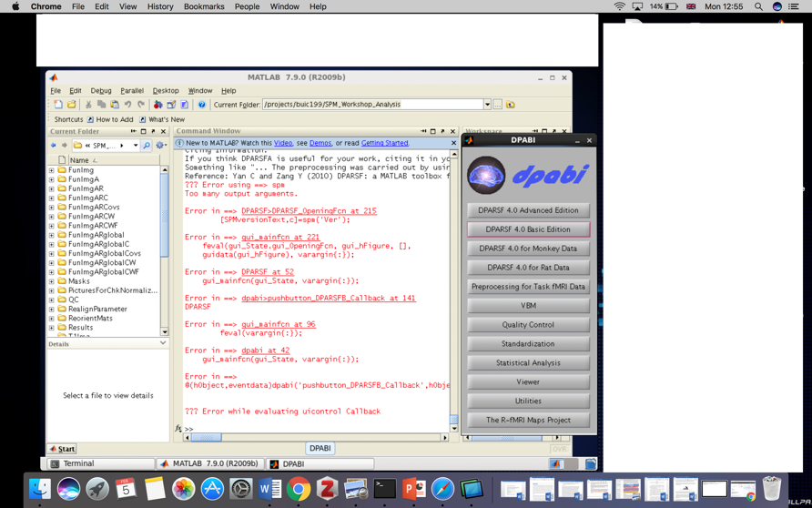Collapse the Details panel chevron

(163, 343)
